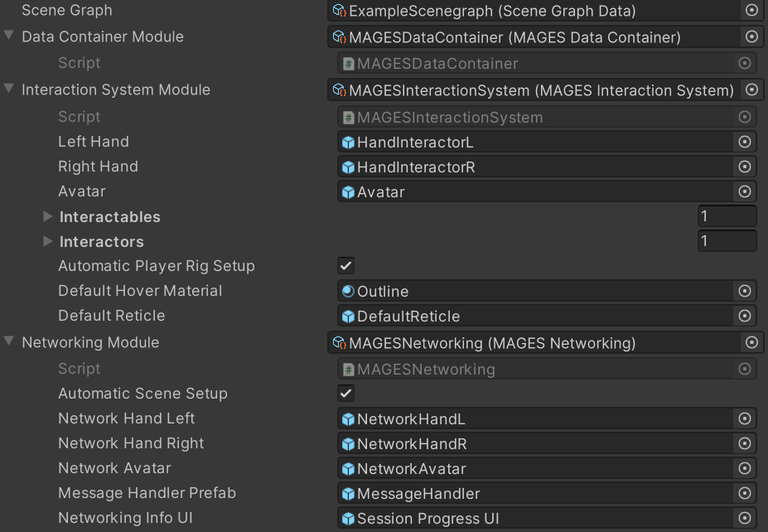Open object picker for Network Avatar
This screenshot has height=532, width=768.
[745, 468]
